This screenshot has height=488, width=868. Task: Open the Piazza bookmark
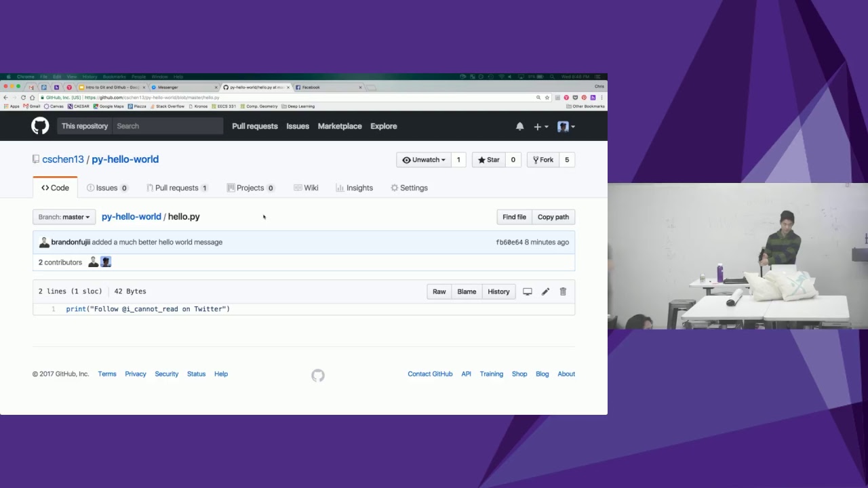pos(137,106)
